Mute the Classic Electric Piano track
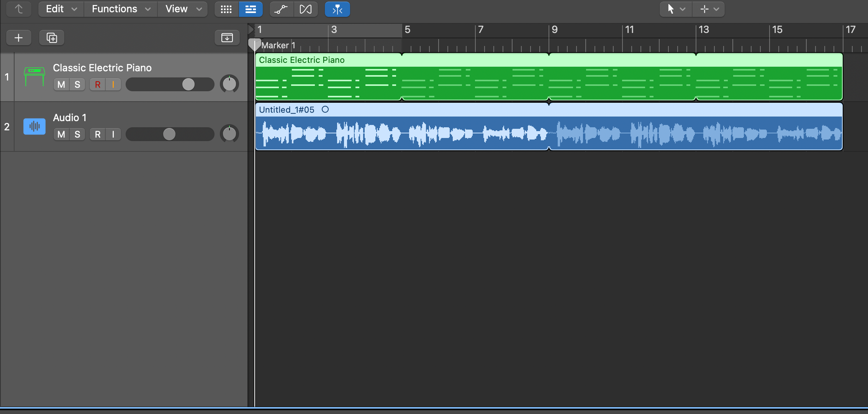Screen dimensions: 868x414 point(61,84)
